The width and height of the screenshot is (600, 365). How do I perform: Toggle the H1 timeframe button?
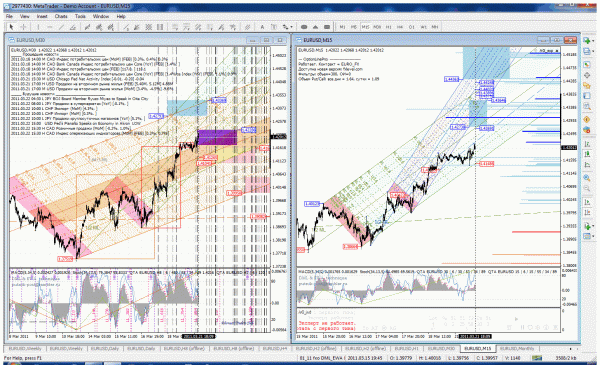pyautogui.click(x=388, y=27)
